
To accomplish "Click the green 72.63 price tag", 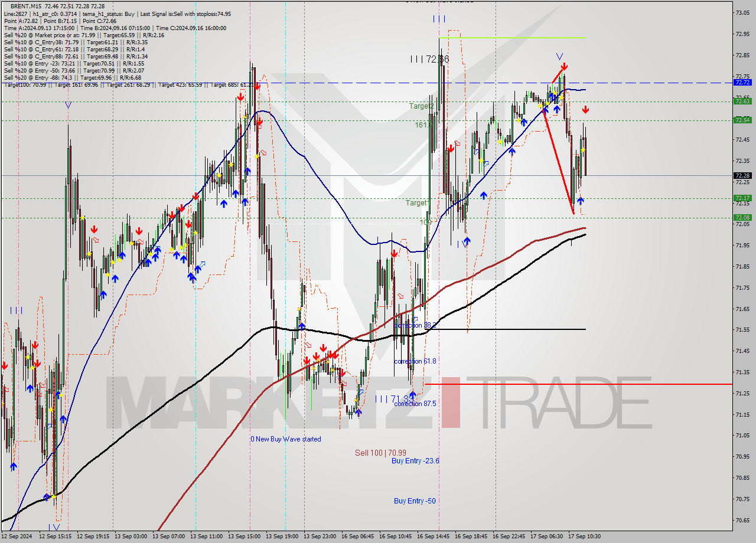I will point(742,101).
